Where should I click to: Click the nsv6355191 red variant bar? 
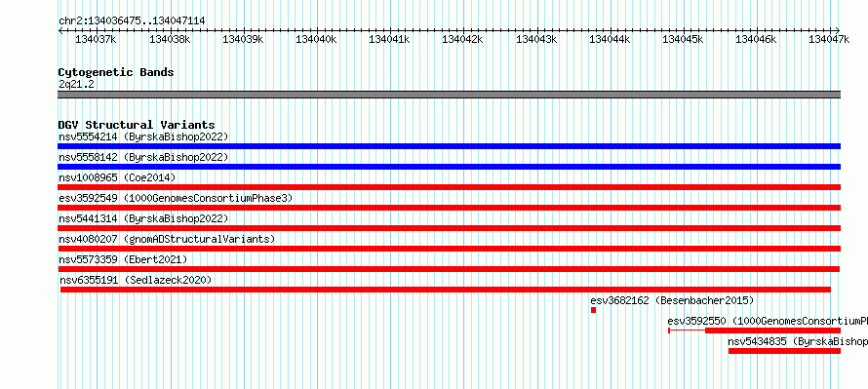tap(446, 290)
